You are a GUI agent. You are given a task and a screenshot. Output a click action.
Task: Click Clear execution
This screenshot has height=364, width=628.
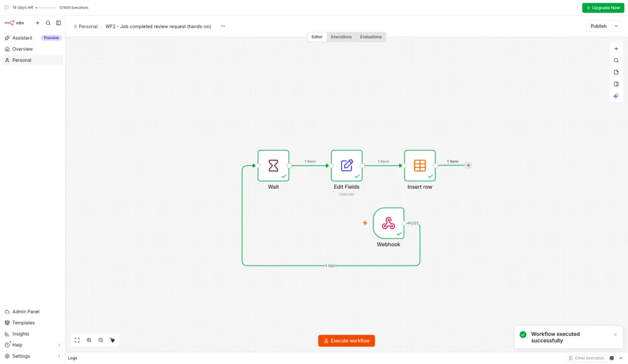click(586, 358)
